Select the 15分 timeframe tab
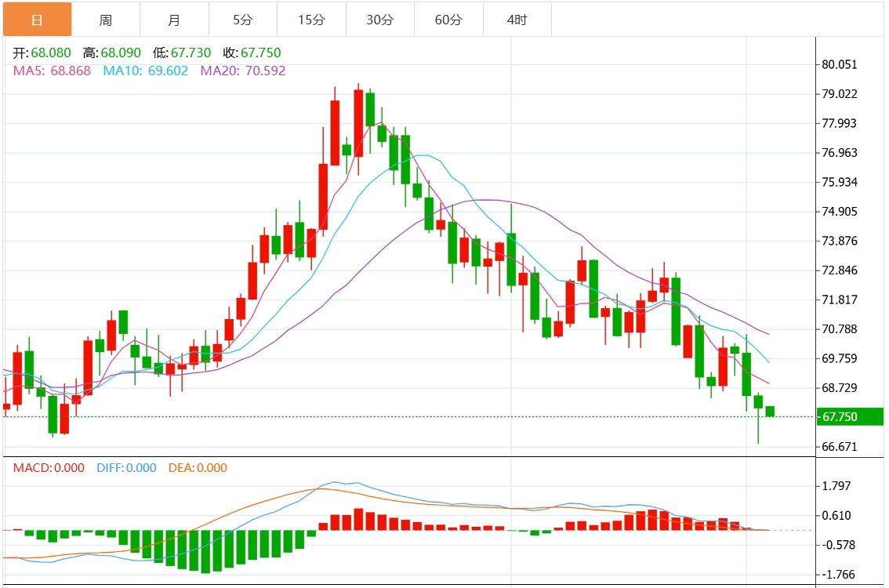The width and height of the screenshot is (889, 588). click(x=312, y=20)
